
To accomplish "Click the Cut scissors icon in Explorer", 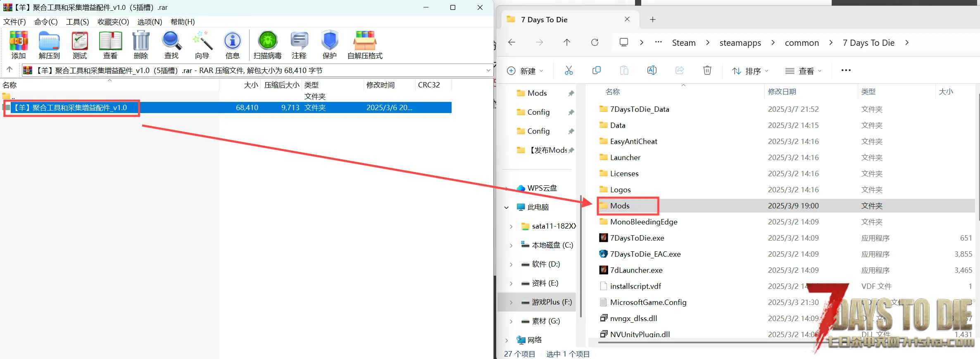I will [x=569, y=71].
